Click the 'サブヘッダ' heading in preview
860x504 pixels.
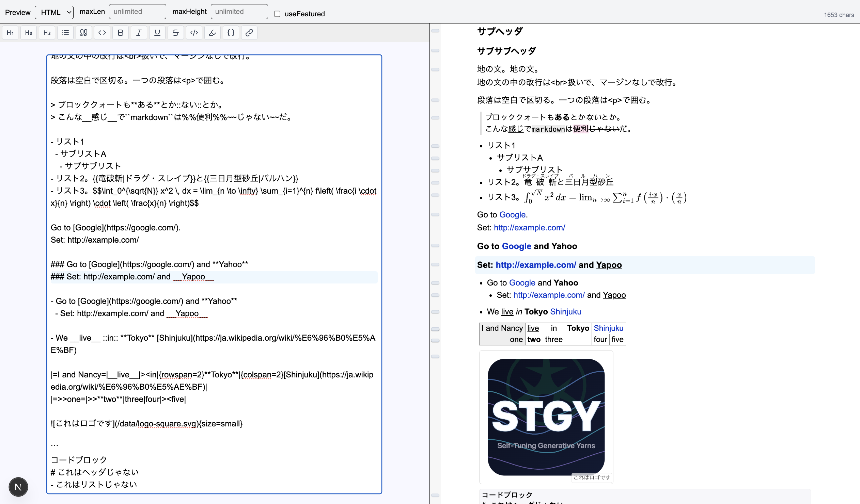[x=500, y=31]
